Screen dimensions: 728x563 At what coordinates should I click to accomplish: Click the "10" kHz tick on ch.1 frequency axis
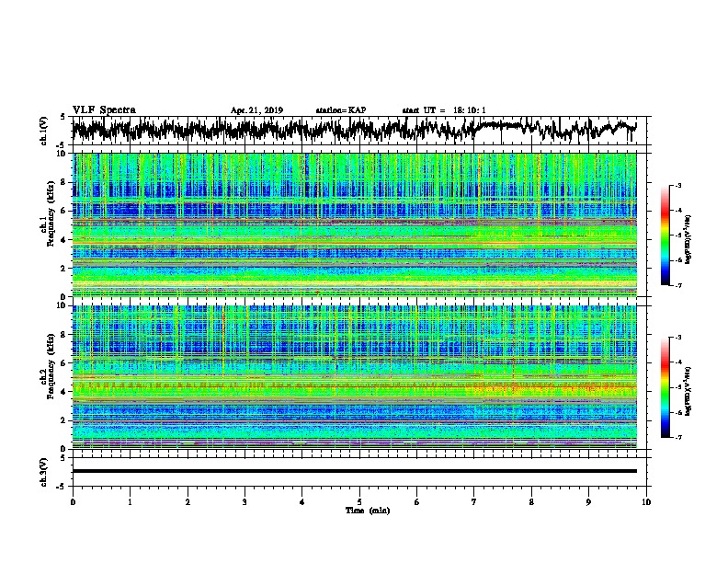63,154
